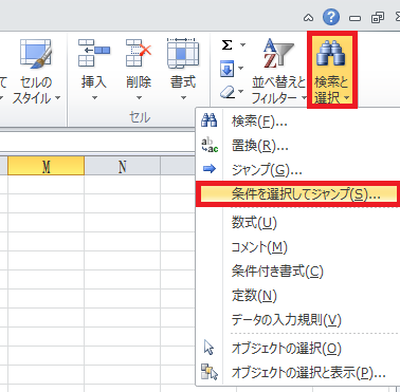Expand the Fill dropdown arrow
This screenshot has width=400, height=392.
pos(241,68)
